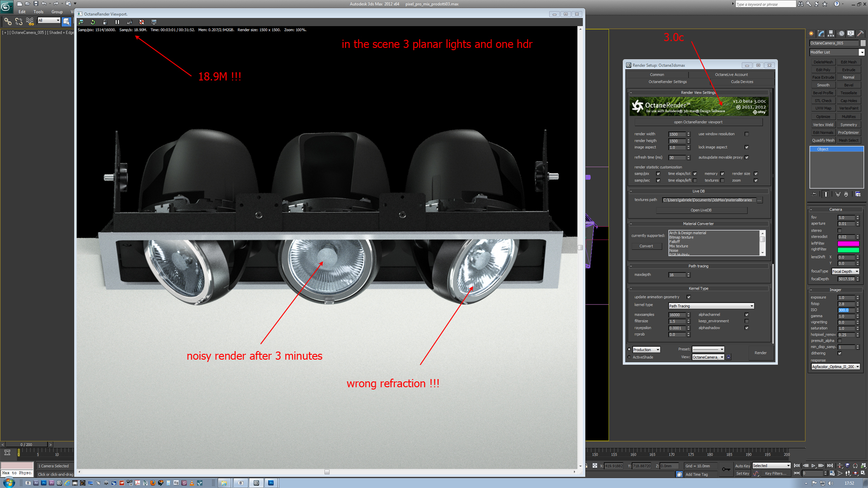The height and width of the screenshot is (488, 868).
Task: Open the Hierarchy command panel tab
Action: (831, 33)
